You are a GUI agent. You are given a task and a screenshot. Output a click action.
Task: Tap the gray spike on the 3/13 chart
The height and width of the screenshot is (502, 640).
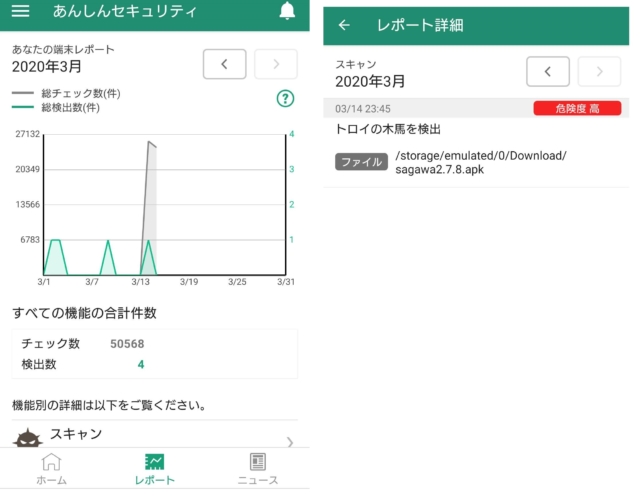point(150,200)
